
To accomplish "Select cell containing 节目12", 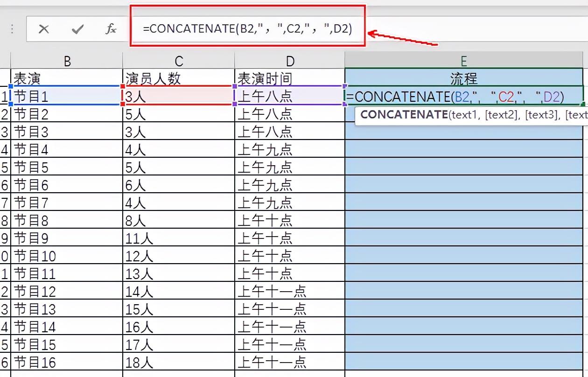I will pos(67,291).
